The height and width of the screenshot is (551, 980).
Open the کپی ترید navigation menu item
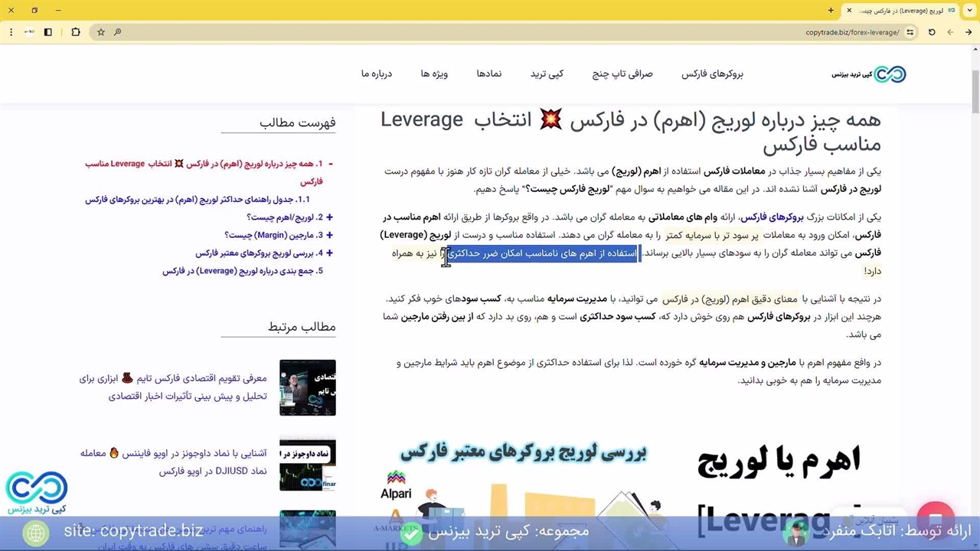pyautogui.click(x=547, y=74)
